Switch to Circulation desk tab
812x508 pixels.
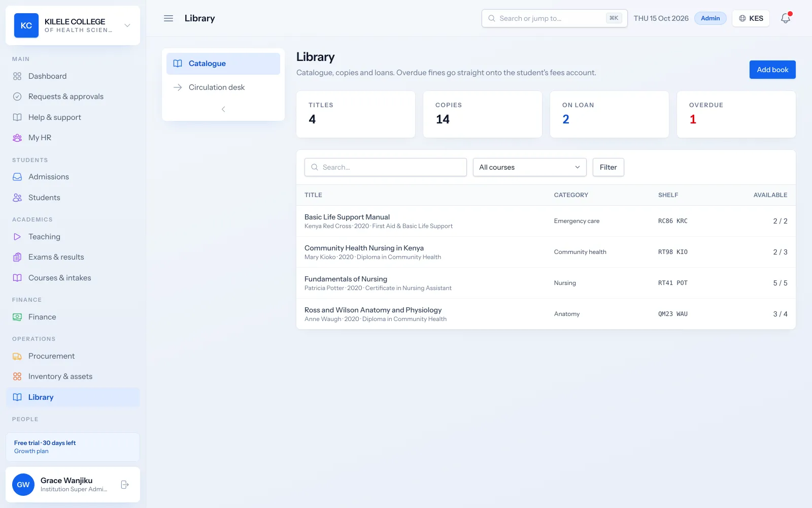(223, 87)
